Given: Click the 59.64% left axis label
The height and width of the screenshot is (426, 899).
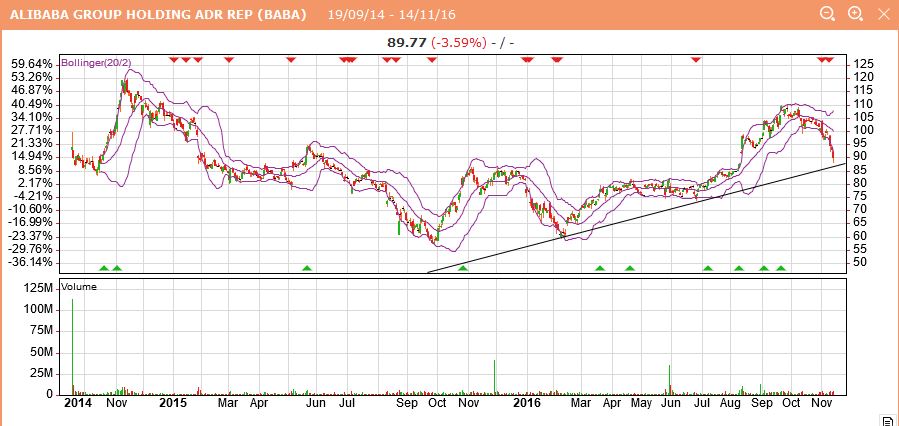Looking at the screenshot, I should click(x=32, y=63).
